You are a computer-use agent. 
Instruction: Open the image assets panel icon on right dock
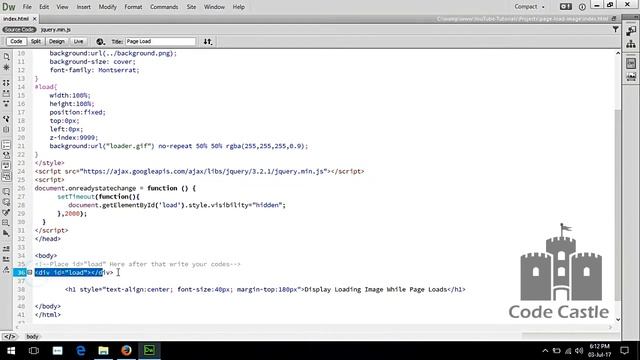(631, 77)
